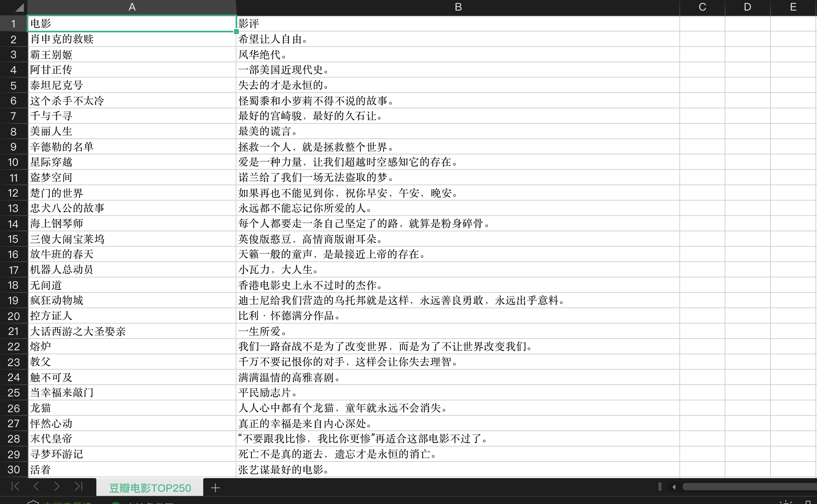Select cell 控方证人
817x504 pixels.
coord(132,316)
